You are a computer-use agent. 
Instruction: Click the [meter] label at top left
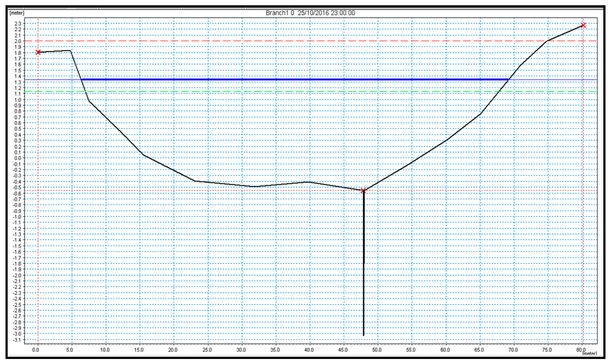pyautogui.click(x=17, y=13)
